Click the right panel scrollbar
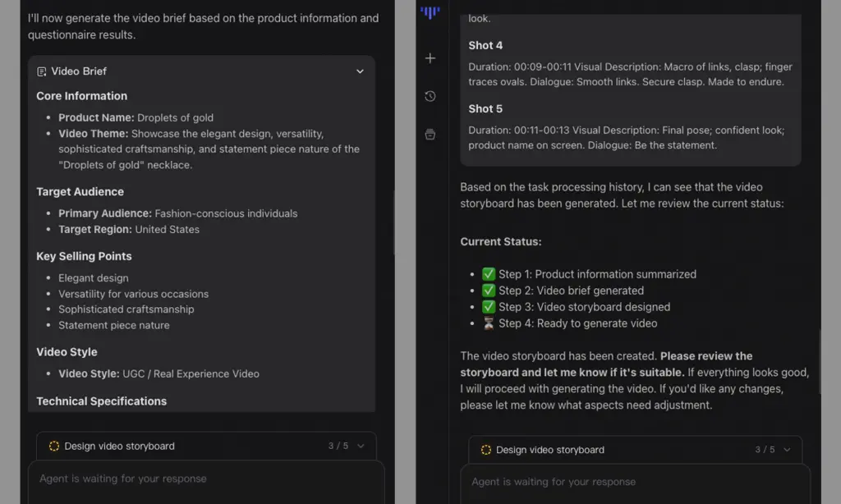This screenshot has width=841, height=504. (820, 362)
